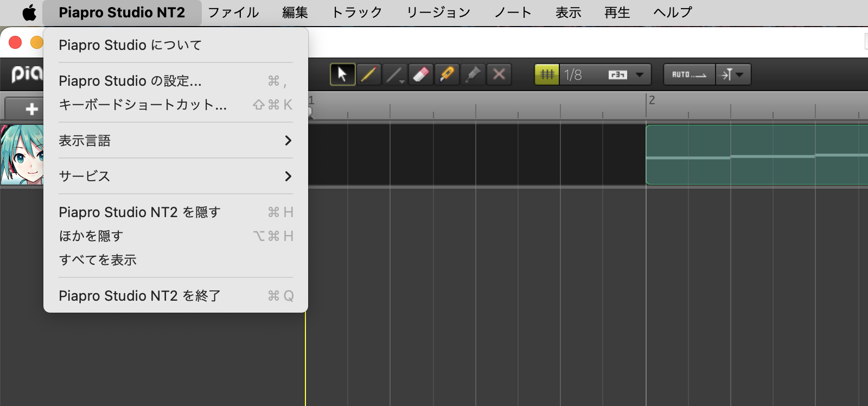Toggle the AUTO scroll button

tap(689, 74)
